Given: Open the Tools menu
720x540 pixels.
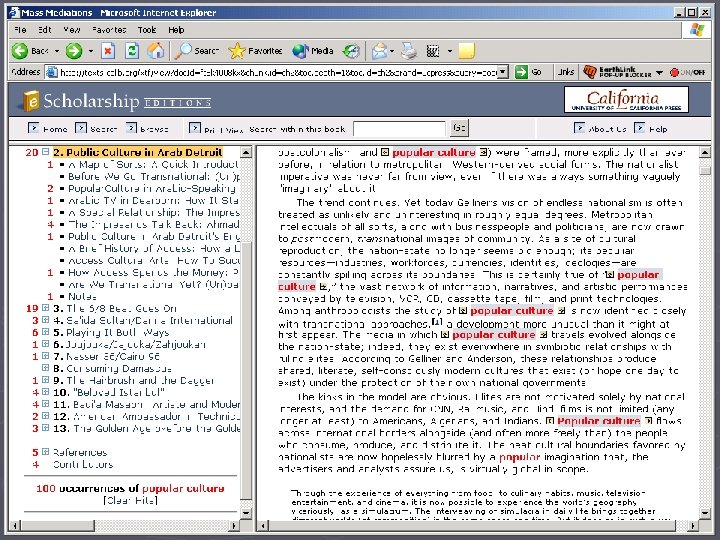Looking at the screenshot, I should [x=147, y=30].
